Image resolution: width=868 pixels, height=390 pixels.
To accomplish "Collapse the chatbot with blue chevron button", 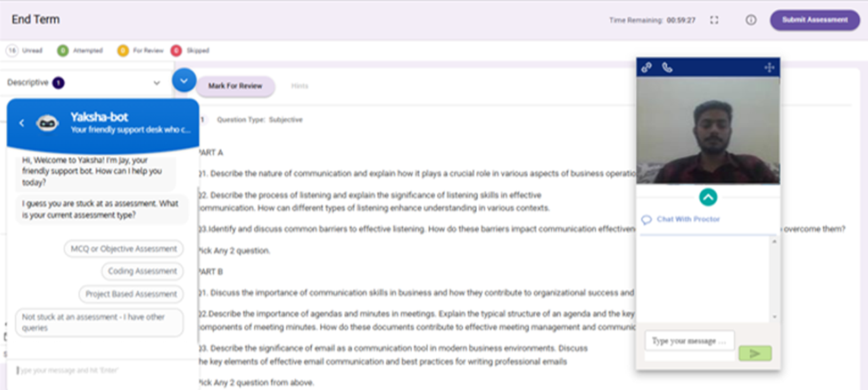I will (184, 80).
